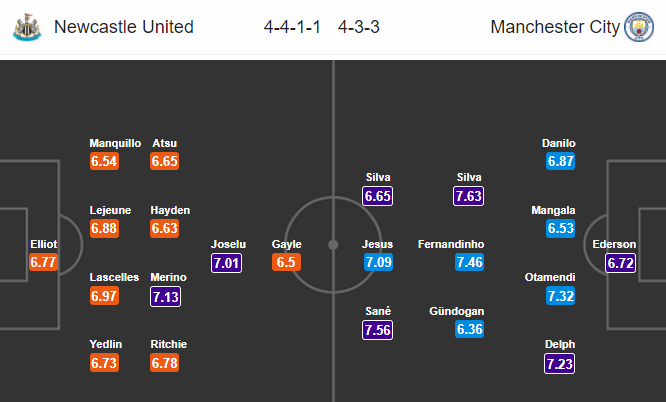Click Danilo's 6.87 rating badge

pyautogui.click(x=561, y=161)
